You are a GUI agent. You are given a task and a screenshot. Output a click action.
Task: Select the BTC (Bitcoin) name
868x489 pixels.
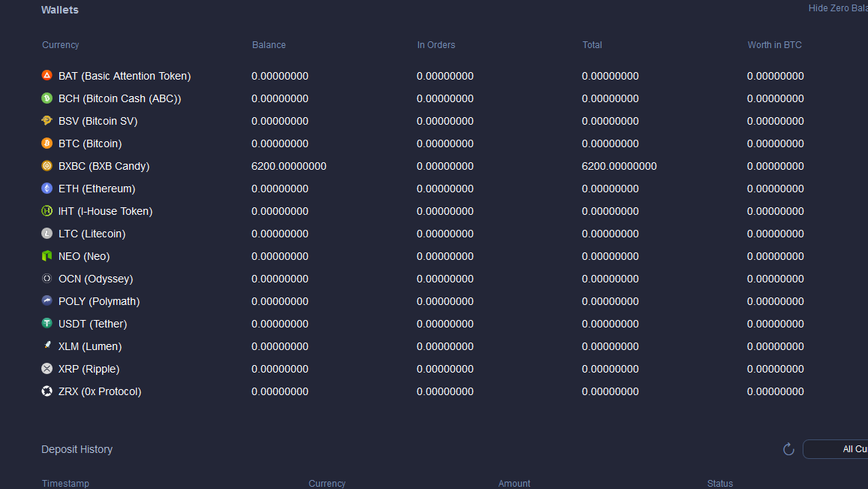pyautogui.click(x=90, y=143)
